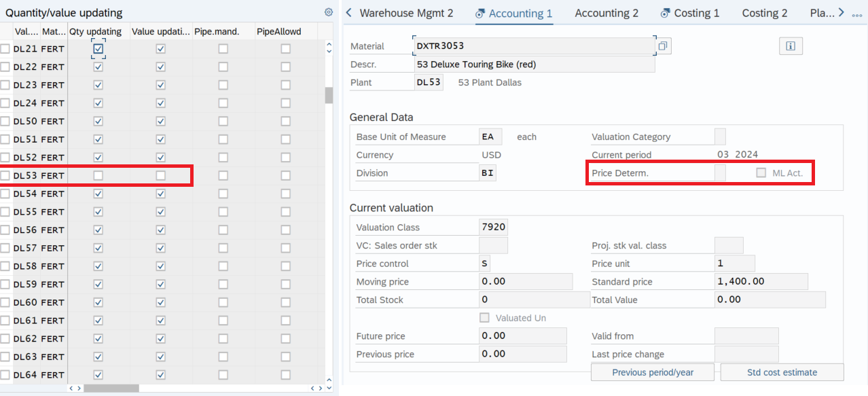Click the Total Value field
This screenshot has height=396, width=868.
(770, 300)
